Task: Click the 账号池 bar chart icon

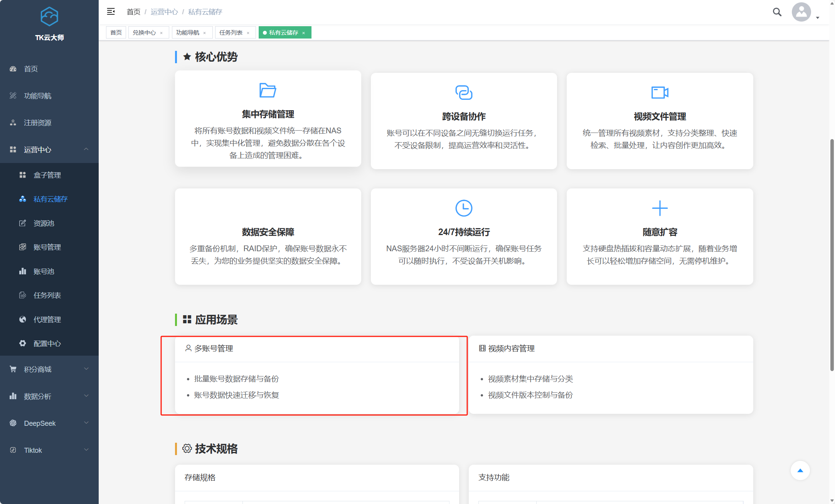Action: pyautogui.click(x=22, y=271)
